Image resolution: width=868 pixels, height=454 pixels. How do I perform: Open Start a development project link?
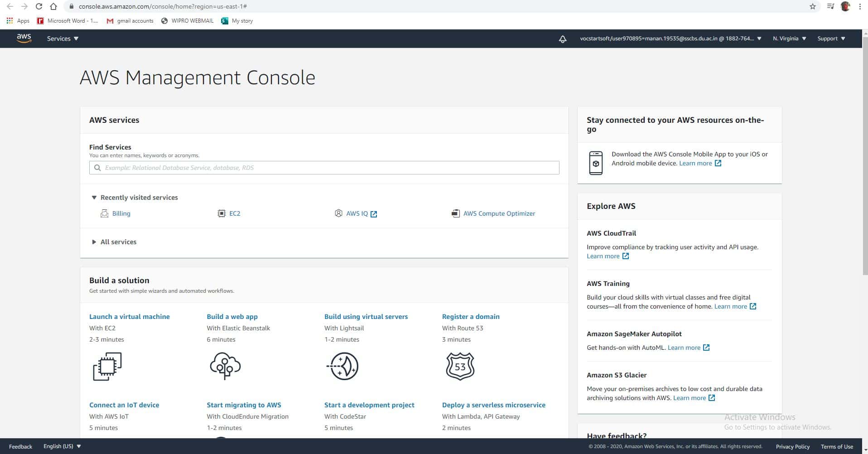click(x=369, y=405)
